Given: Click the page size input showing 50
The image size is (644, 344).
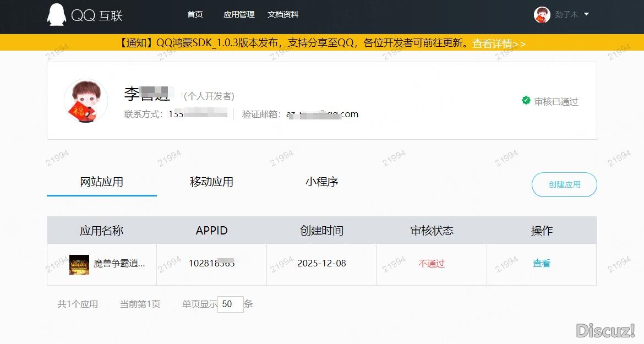Looking at the screenshot, I should tap(230, 304).
